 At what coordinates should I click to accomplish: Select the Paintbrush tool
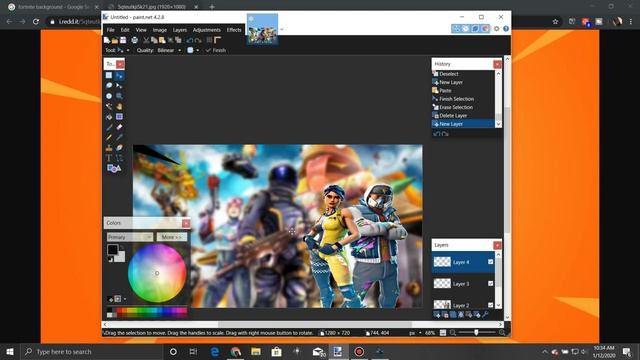(x=109, y=127)
